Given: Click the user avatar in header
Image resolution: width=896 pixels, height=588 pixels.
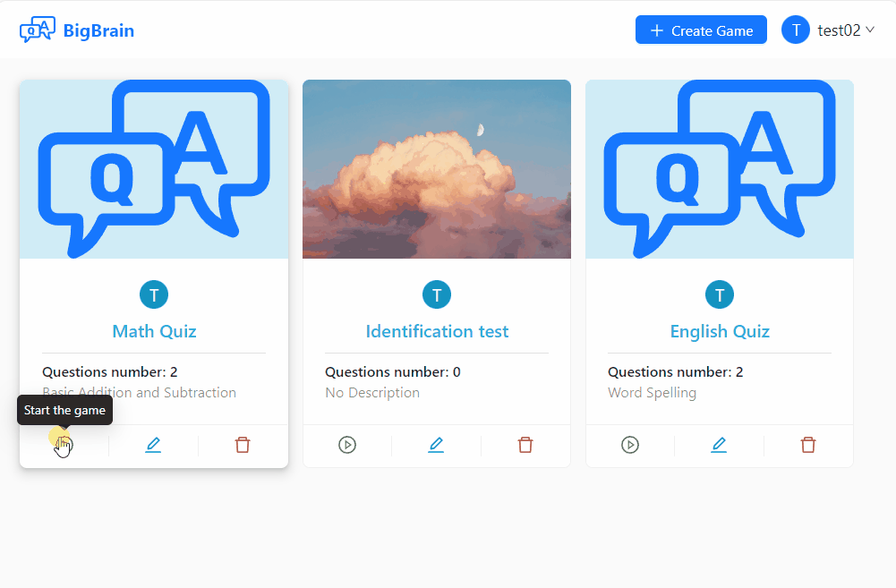Looking at the screenshot, I should tap(796, 30).
